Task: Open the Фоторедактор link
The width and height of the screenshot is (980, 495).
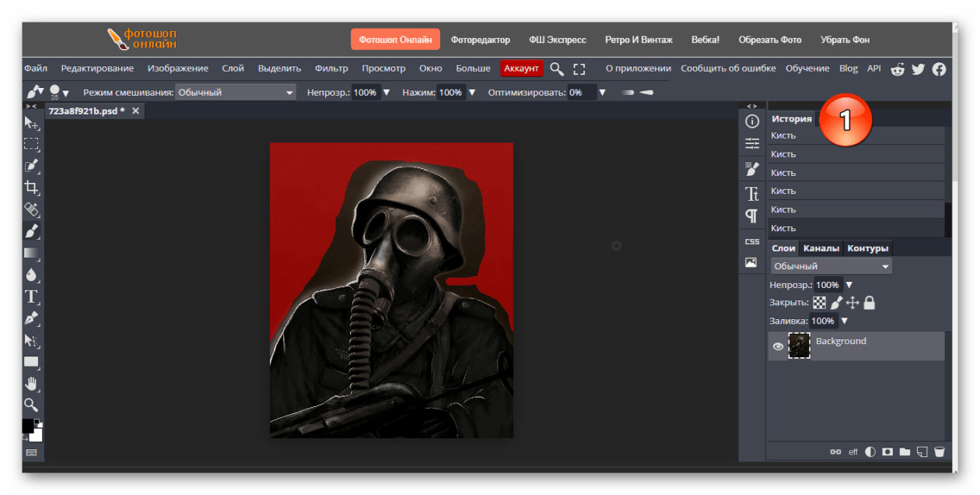Action: click(481, 40)
